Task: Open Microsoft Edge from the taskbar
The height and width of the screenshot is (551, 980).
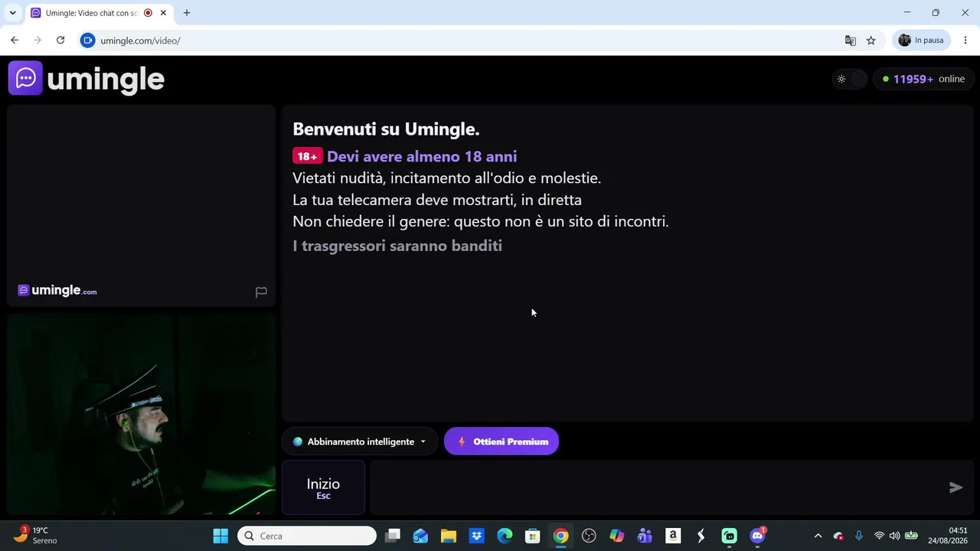Action: (x=505, y=536)
